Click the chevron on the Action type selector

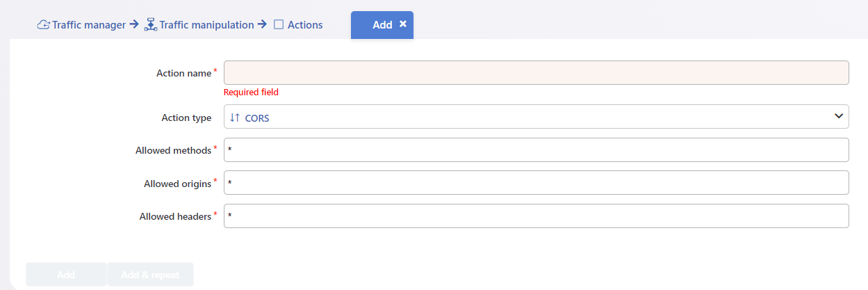coord(838,117)
